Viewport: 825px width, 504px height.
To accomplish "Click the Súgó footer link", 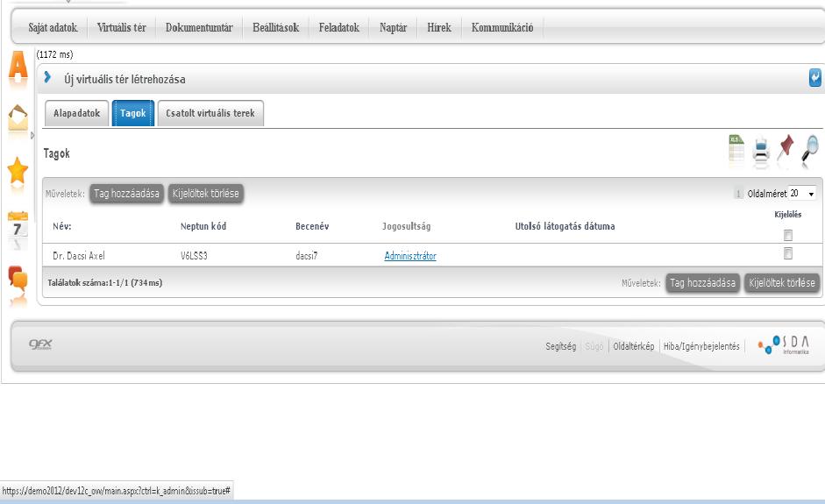I will click(594, 346).
